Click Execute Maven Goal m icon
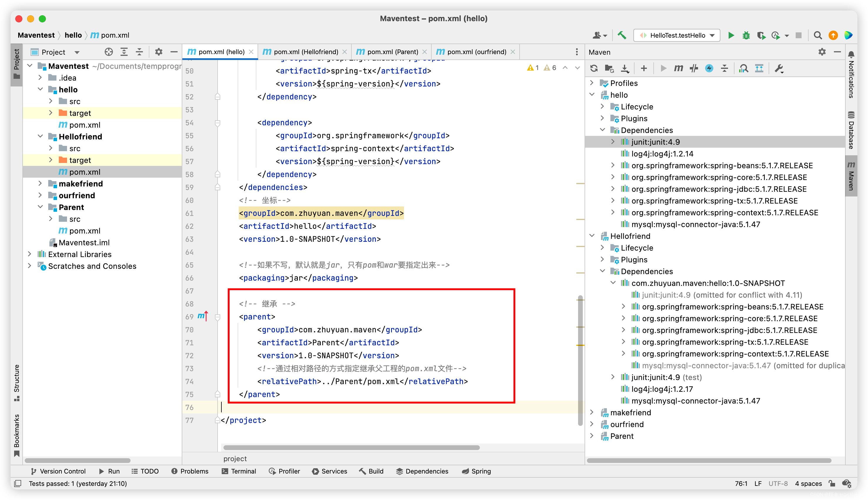Image resolution: width=868 pixels, height=500 pixels. tap(678, 68)
